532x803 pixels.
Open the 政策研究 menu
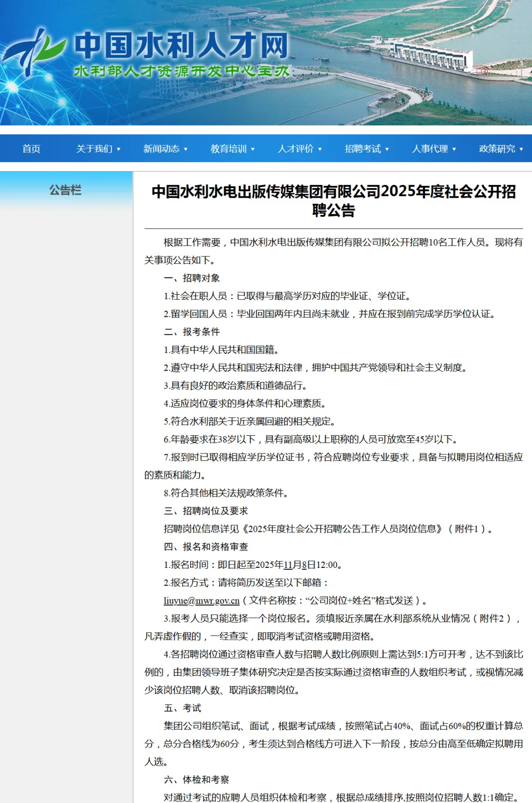[x=497, y=149]
